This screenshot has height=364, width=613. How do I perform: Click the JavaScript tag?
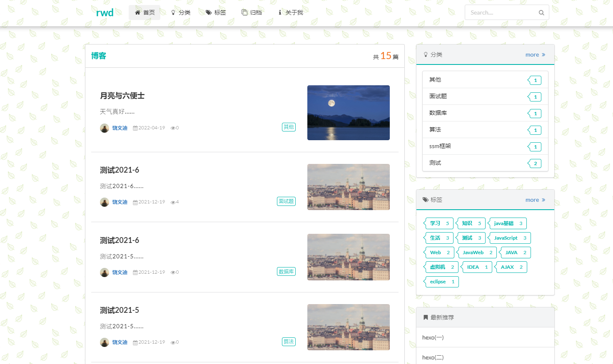tap(510, 238)
